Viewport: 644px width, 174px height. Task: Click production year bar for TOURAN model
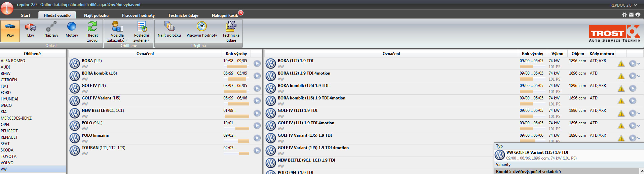pyautogui.click(x=236, y=154)
